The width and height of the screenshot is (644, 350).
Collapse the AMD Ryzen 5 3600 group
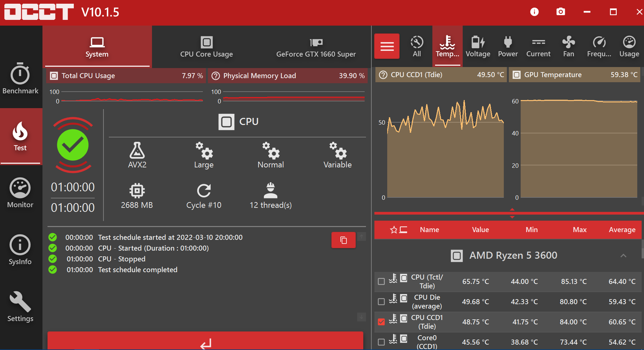623,256
